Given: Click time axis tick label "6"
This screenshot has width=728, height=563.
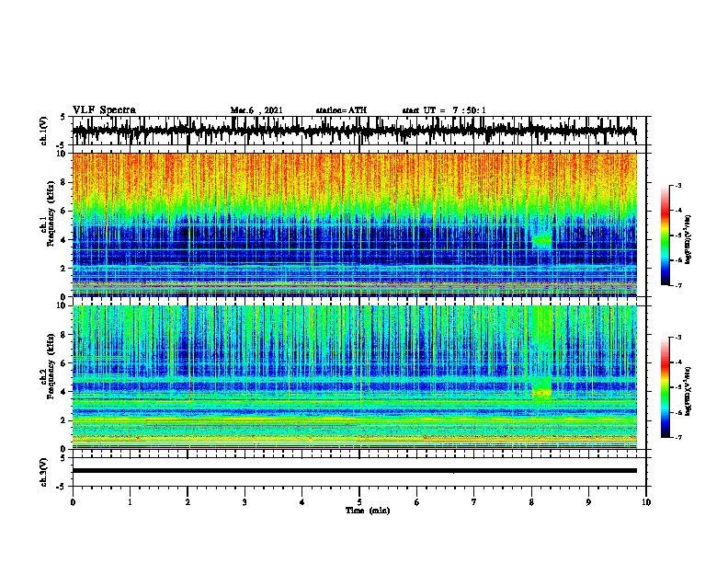Looking at the screenshot, I should (417, 502).
